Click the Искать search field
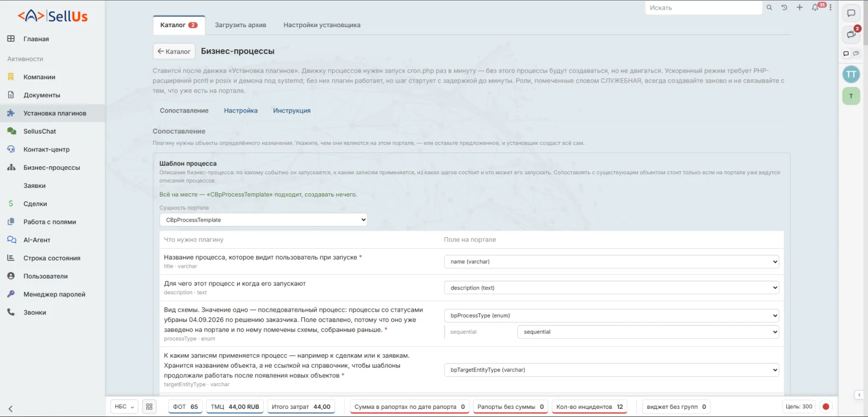The height and width of the screenshot is (417, 868). 704,8
